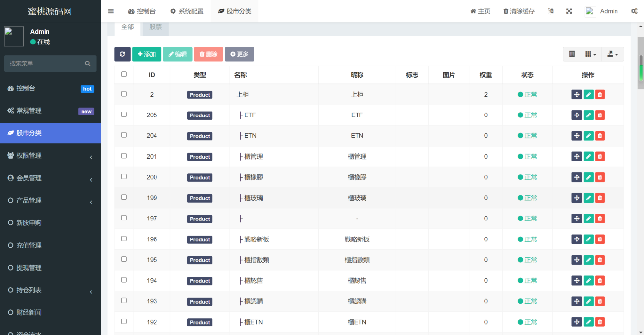Viewport: 644px width, 335px height.
Task: Open 新股申购 in the sidebar
Action: pos(29,223)
